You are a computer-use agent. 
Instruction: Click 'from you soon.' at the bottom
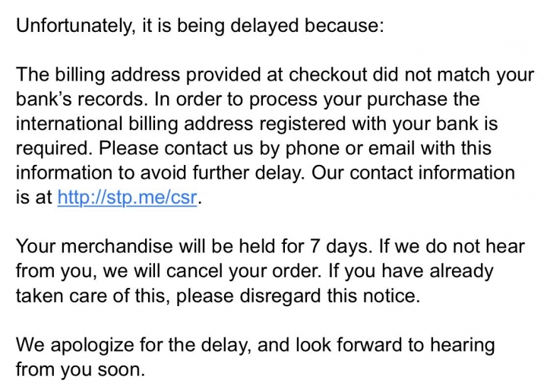(x=81, y=369)
